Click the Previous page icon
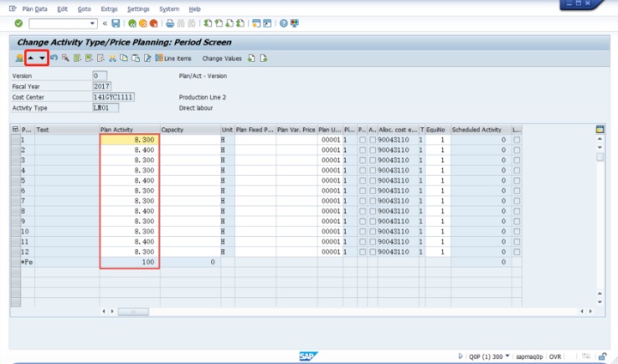The width and height of the screenshot is (618, 364). pos(218,23)
